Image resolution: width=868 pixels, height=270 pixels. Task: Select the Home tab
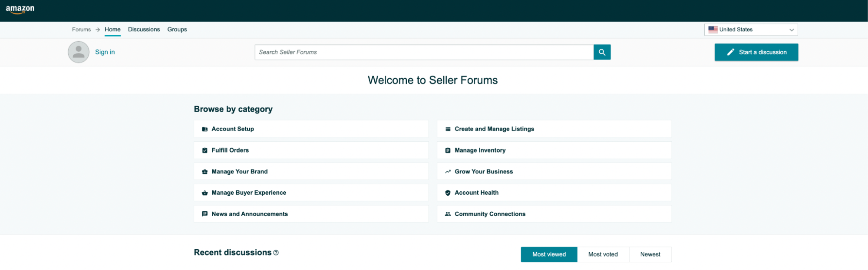(112, 30)
